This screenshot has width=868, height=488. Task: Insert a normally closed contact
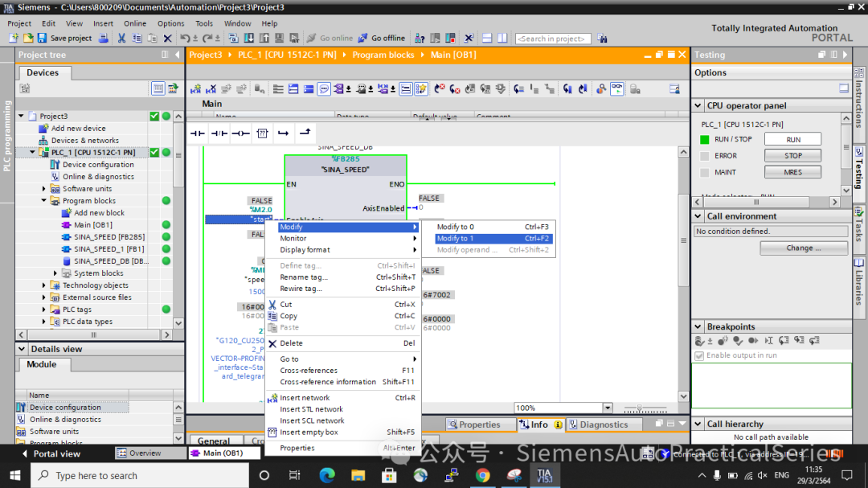coord(219,133)
